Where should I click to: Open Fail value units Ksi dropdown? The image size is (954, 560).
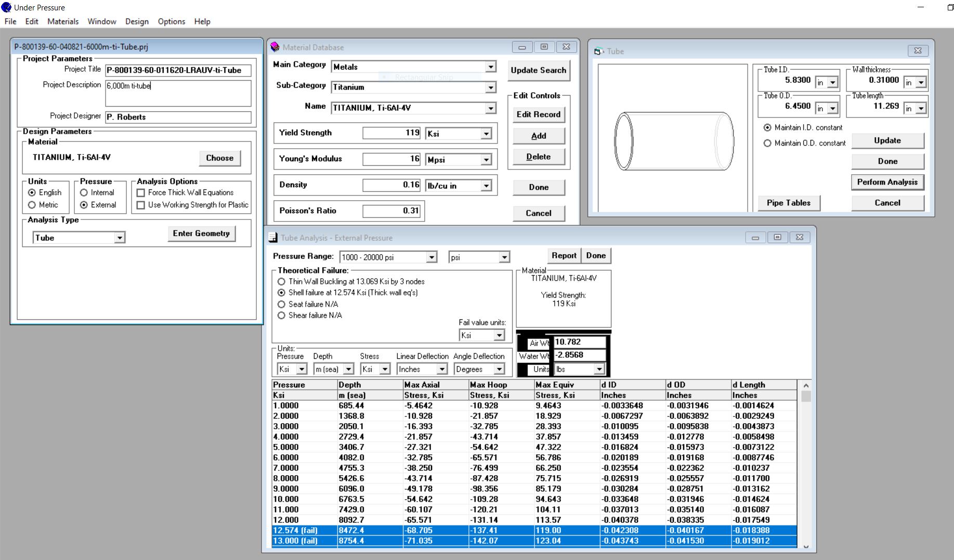(x=499, y=335)
